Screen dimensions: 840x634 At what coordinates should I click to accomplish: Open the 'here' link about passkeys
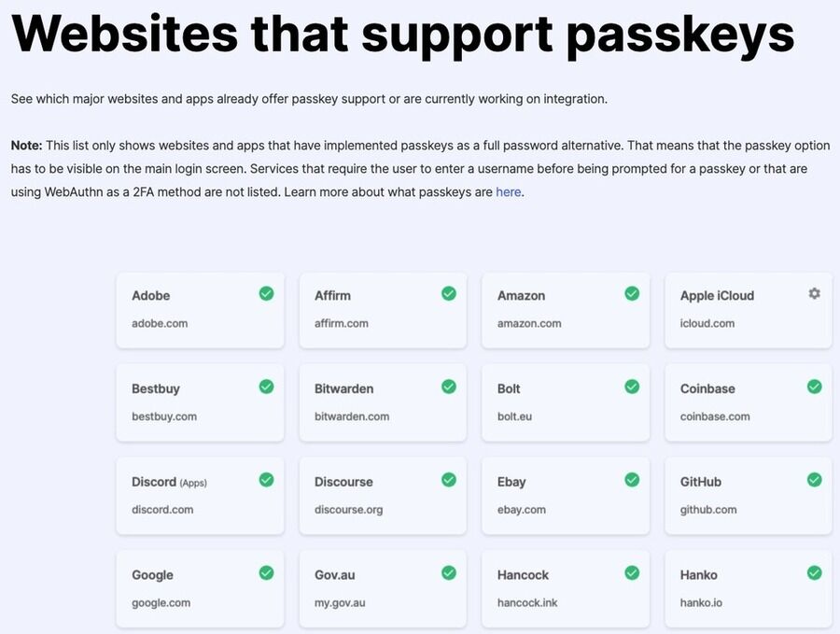coord(508,191)
